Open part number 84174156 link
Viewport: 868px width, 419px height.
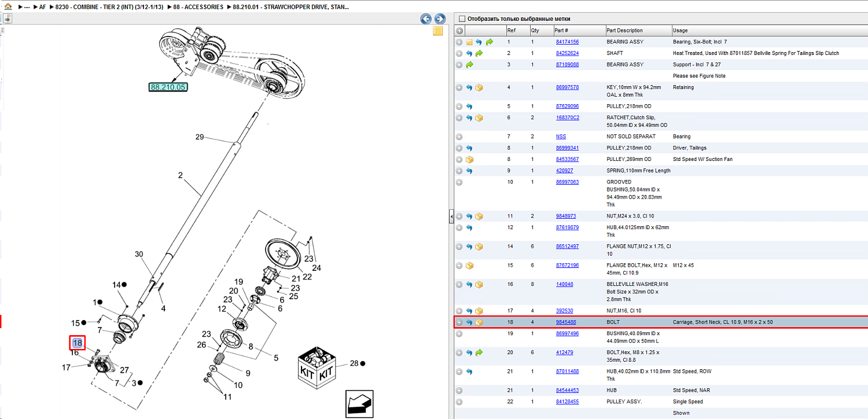point(567,42)
